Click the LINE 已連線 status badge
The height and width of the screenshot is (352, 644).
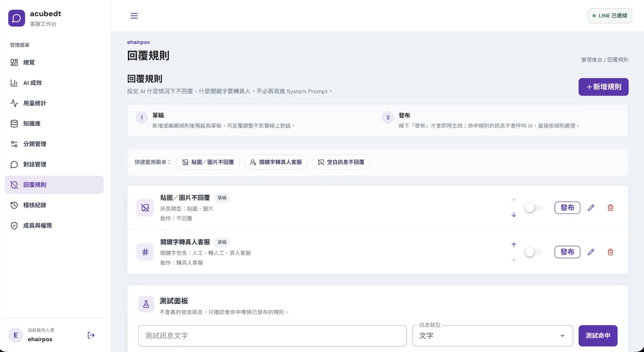tap(610, 16)
